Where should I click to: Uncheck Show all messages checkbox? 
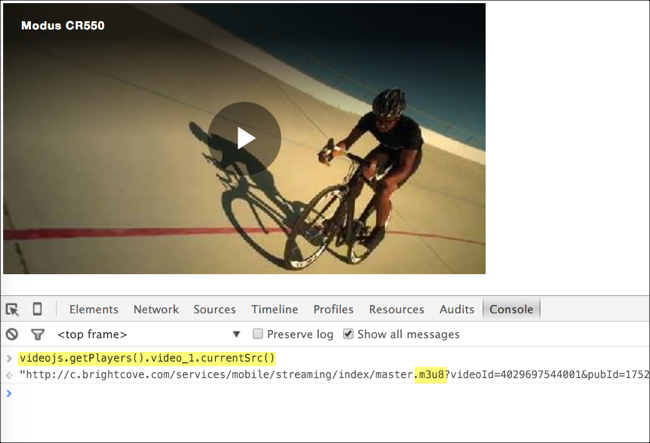tap(348, 334)
